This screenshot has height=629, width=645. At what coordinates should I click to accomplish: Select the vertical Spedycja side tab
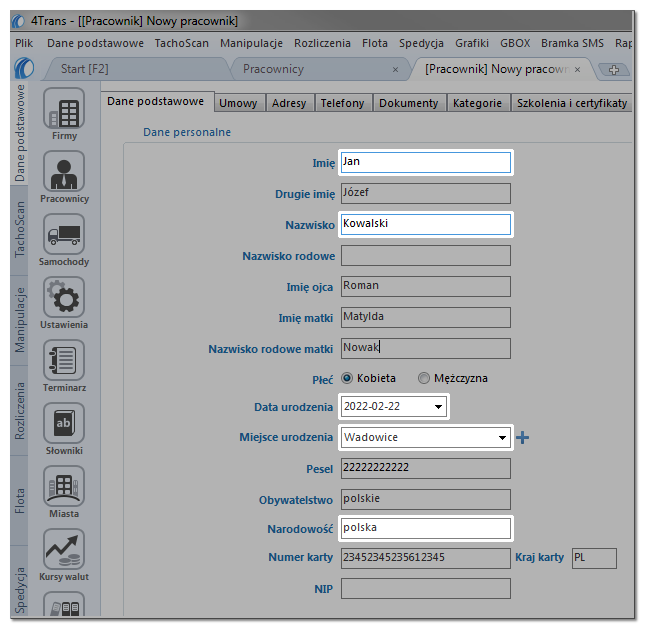19,581
